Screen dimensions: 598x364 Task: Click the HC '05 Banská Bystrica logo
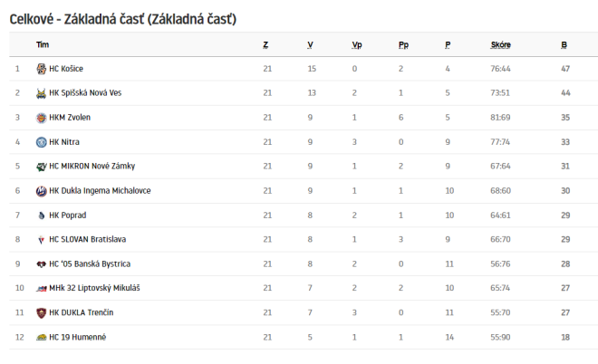tap(41, 263)
